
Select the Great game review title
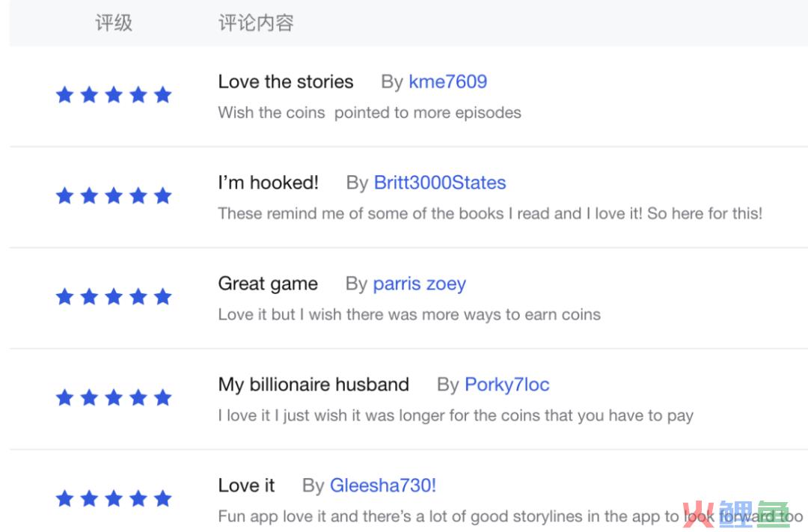pos(268,284)
